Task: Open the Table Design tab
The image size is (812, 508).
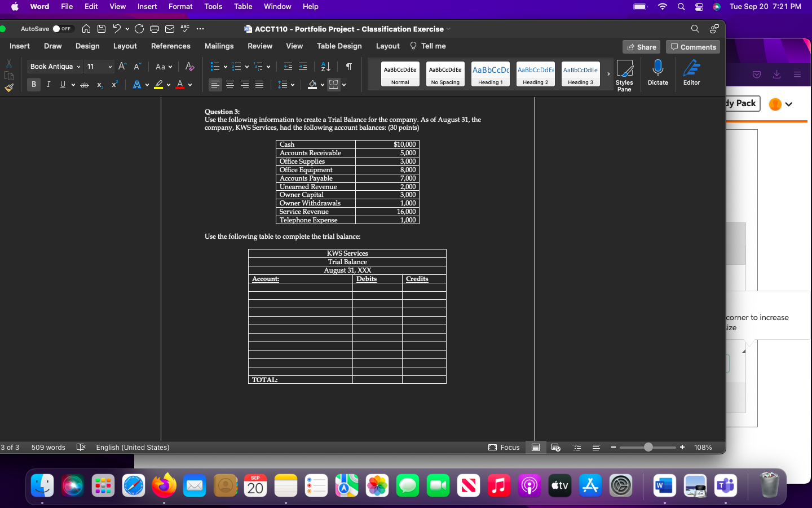Action: coord(339,46)
